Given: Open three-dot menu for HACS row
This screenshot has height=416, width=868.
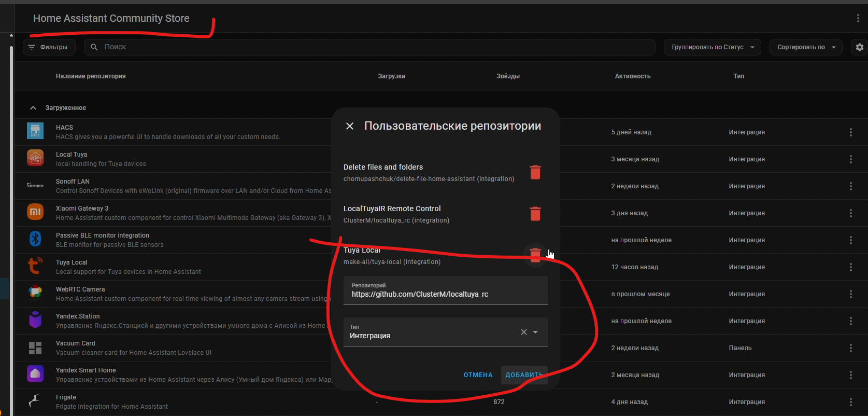Looking at the screenshot, I should coord(850,132).
